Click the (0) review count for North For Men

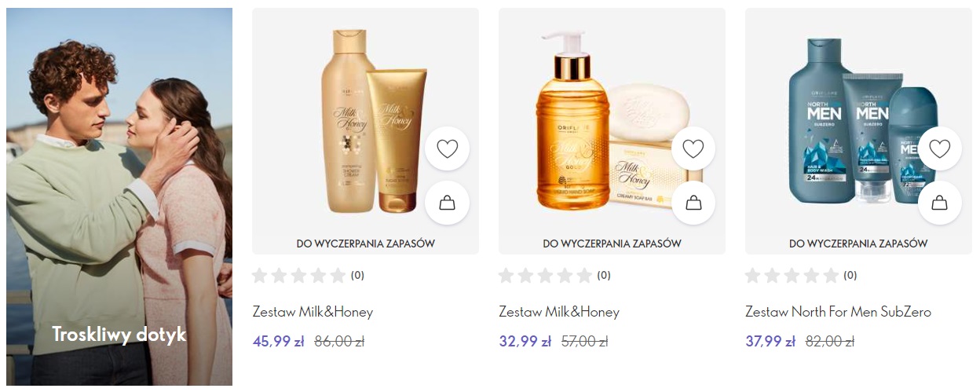pyautogui.click(x=850, y=276)
